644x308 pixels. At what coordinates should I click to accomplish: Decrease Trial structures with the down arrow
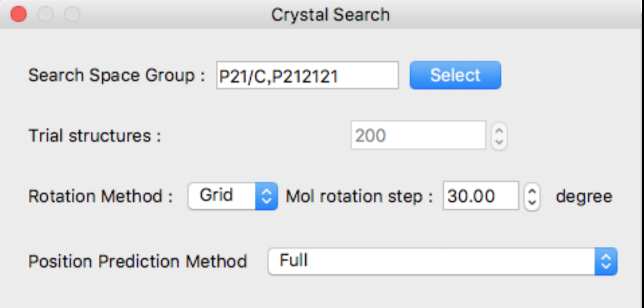(499, 142)
